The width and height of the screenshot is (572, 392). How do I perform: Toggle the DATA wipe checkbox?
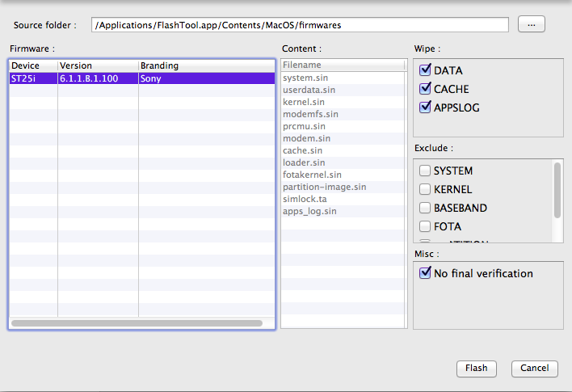pos(426,70)
